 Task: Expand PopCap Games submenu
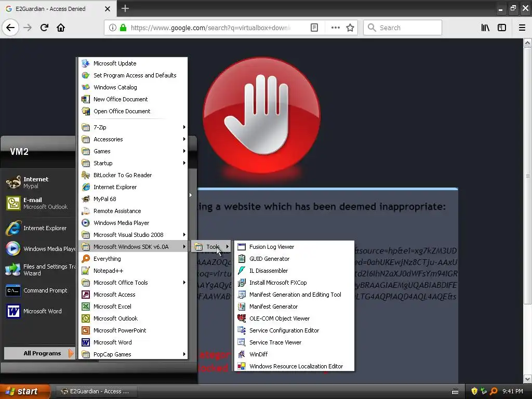pos(134,354)
